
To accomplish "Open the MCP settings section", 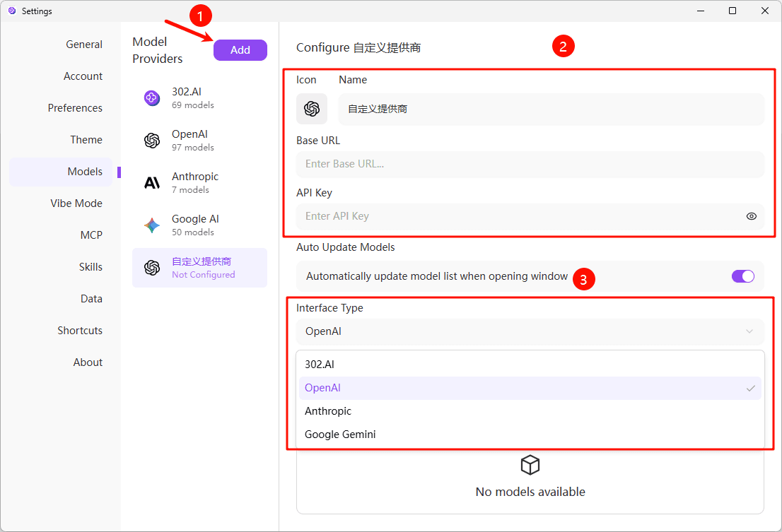I will point(91,235).
